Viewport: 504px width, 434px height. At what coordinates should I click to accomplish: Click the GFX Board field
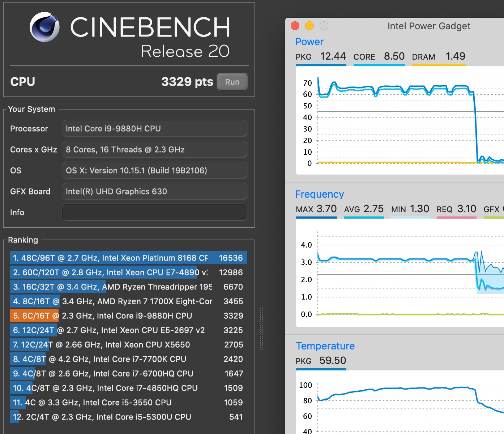[x=155, y=191]
